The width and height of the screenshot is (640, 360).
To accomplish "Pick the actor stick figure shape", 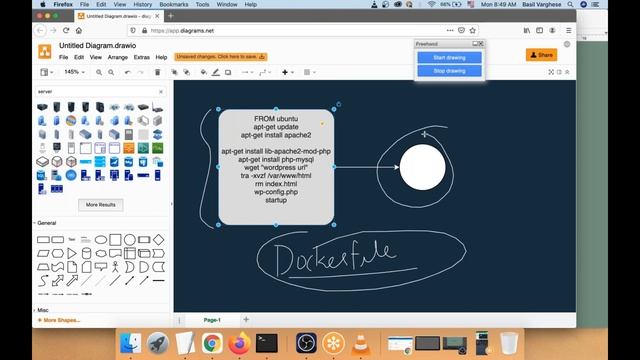I will tap(116, 267).
